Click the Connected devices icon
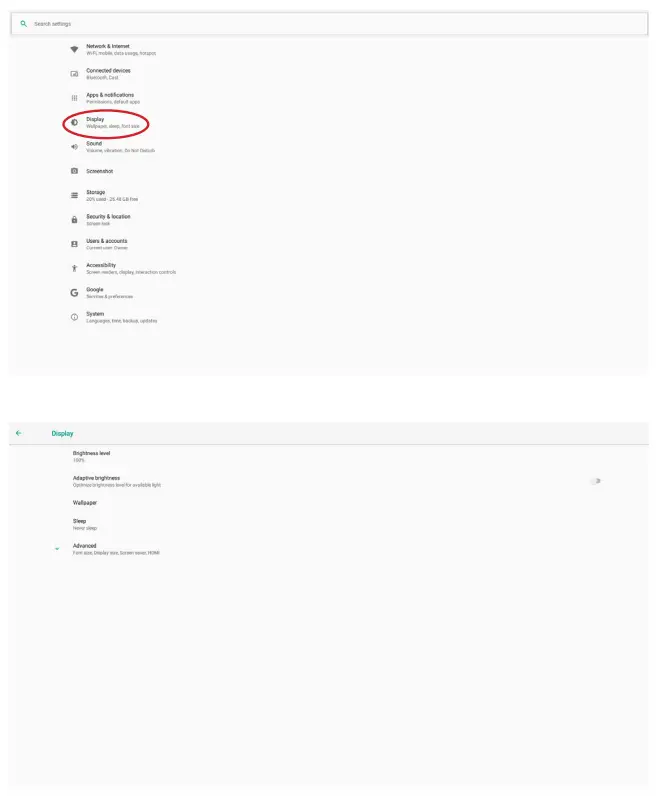Image resolution: width=656 pixels, height=796 pixels. point(74,73)
